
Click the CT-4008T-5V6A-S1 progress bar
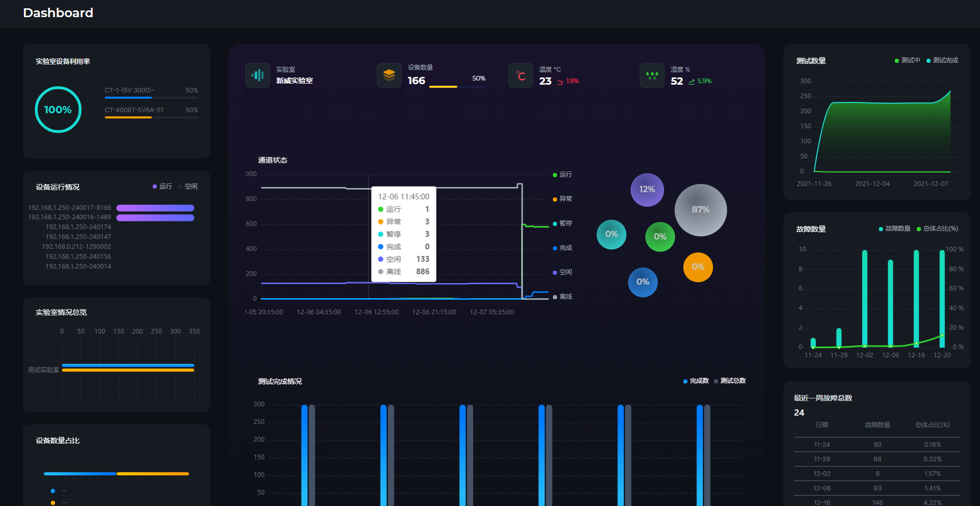(x=151, y=117)
